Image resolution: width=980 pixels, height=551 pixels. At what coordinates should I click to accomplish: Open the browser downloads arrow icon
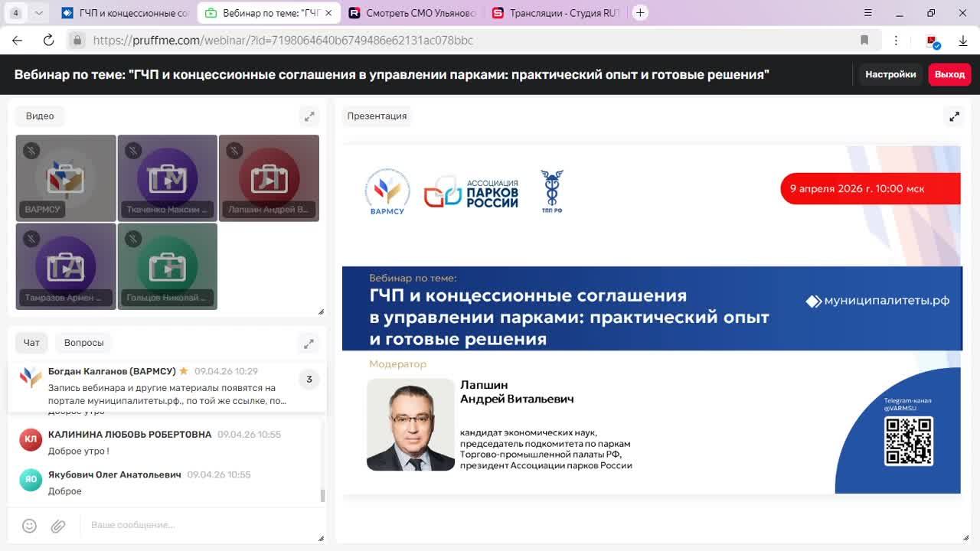coord(963,41)
